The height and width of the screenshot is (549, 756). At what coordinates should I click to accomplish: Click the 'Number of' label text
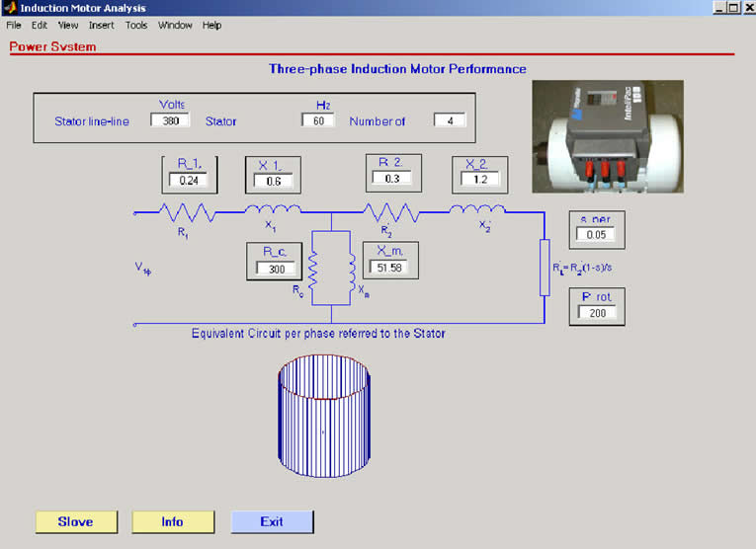coord(378,121)
